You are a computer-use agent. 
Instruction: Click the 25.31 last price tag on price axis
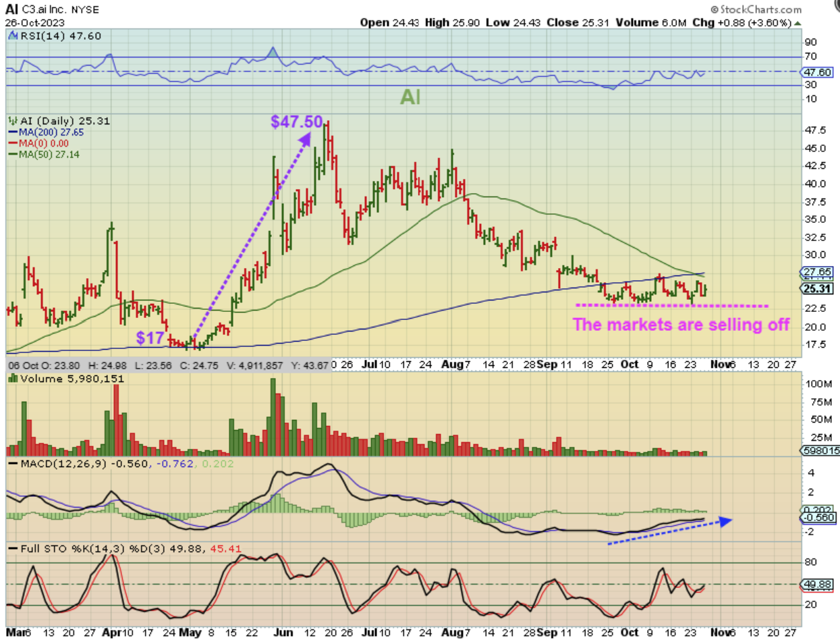818,289
